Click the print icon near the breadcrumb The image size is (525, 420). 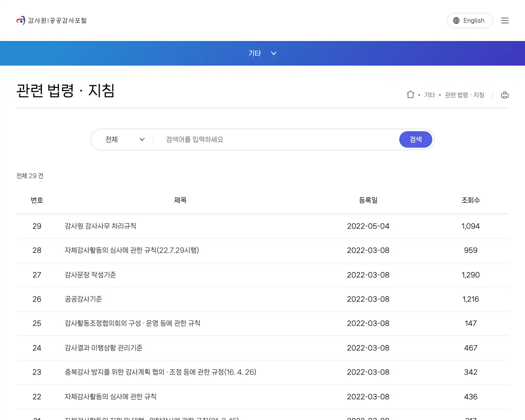point(504,95)
